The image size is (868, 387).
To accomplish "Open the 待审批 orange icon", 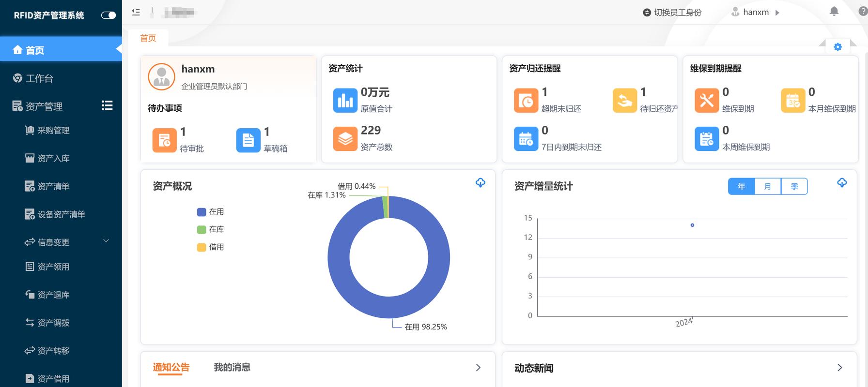I will [x=164, y=140].
